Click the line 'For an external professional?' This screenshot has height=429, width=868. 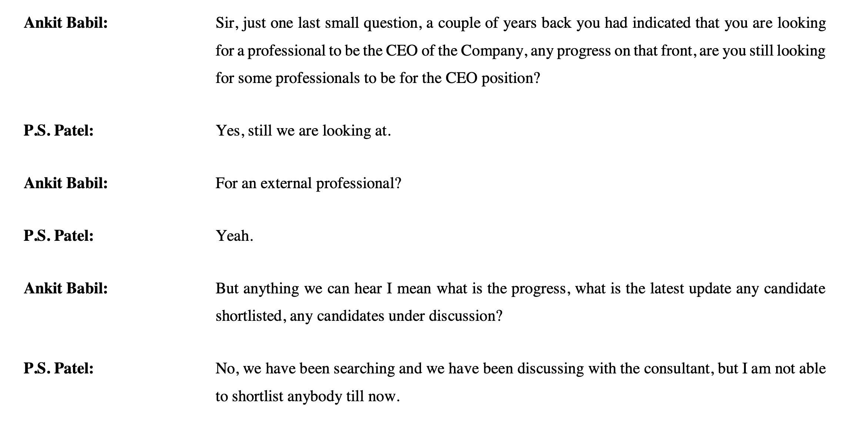(x=308, y=184)
